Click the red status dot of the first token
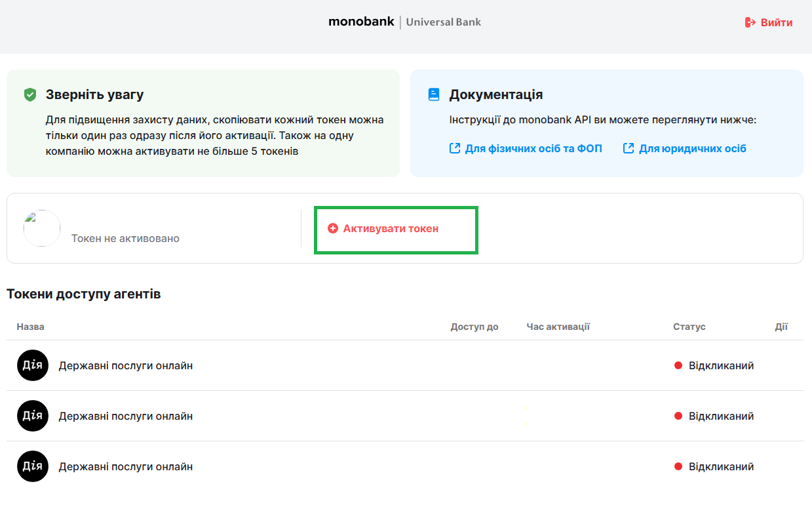The width and height of the screenshot is (812, 505). (x=678, y=365)
